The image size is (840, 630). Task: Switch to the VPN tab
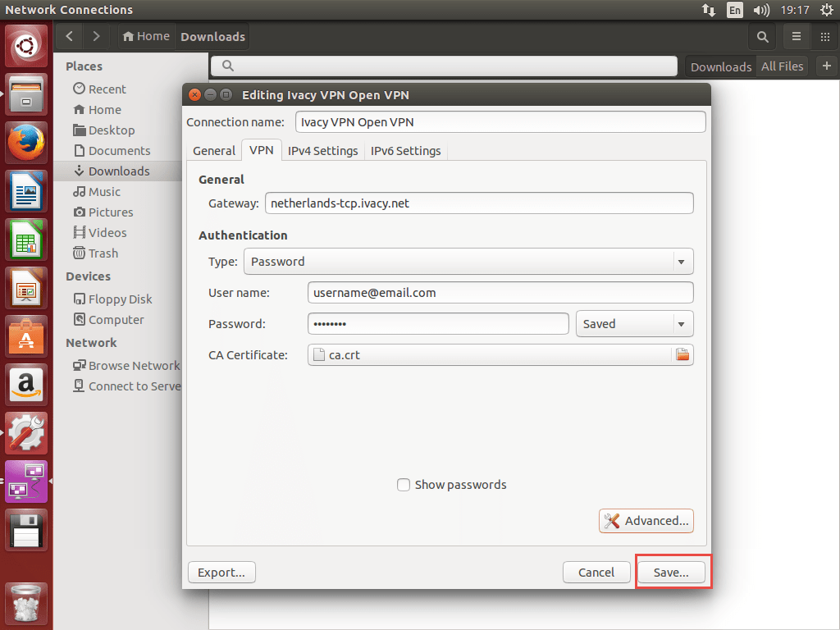[262, 150]
